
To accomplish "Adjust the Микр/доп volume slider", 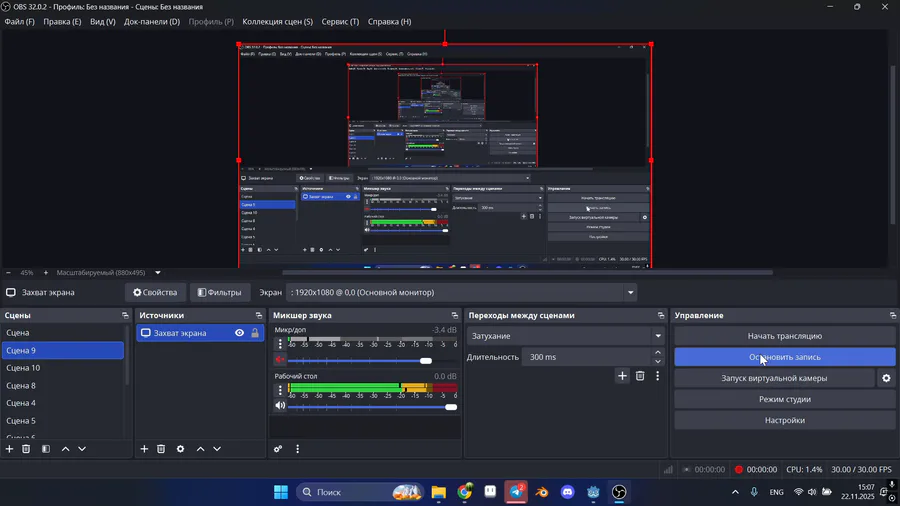I will tap(426, 360).
